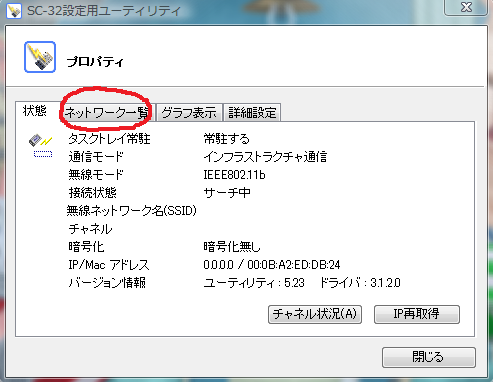Click the 接続状態 label

(x=92, y=193)
